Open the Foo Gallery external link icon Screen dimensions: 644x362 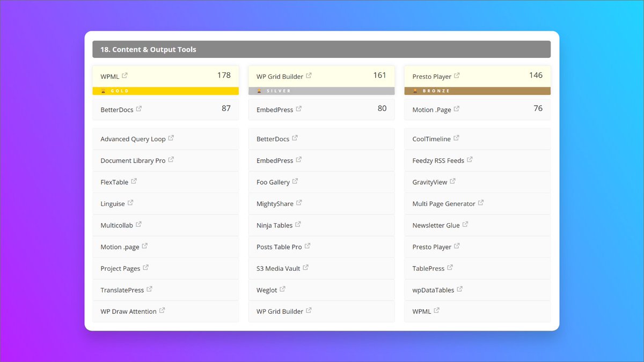[x=295, y=181]
